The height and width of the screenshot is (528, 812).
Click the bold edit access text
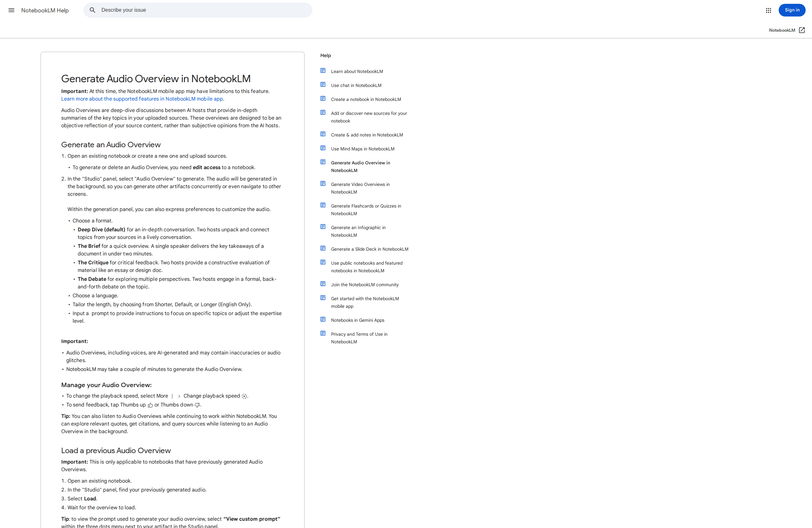(x=206, y=167)
